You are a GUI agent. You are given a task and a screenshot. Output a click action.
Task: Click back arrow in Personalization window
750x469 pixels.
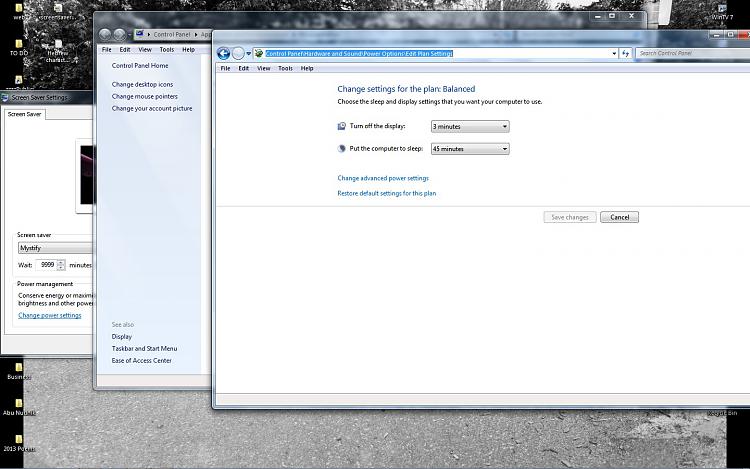click(105, 34)
